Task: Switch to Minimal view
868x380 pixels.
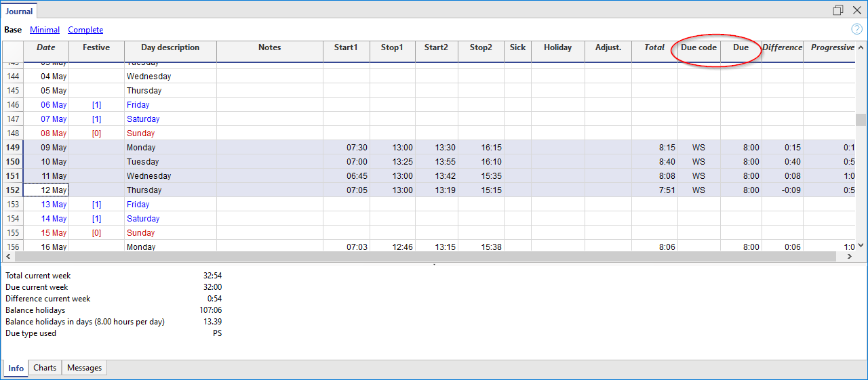Action: [45, 30]
